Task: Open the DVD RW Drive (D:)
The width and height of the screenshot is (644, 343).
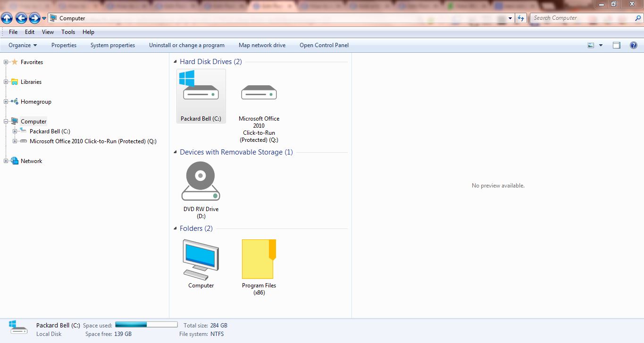Action: click(200, 181)
